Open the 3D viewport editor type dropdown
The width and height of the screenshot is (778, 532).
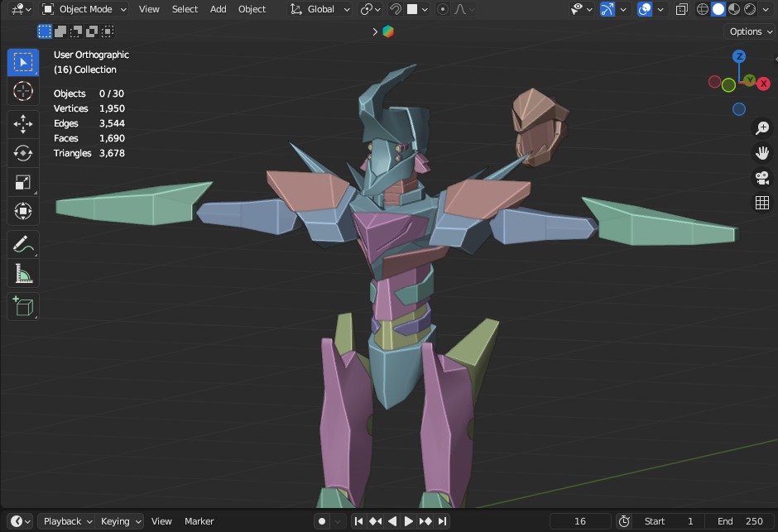coord(22,9)
